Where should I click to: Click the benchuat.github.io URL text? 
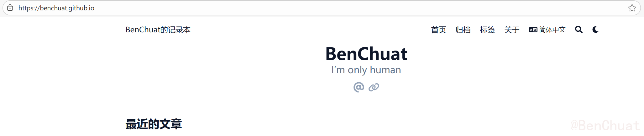[56, 8]
